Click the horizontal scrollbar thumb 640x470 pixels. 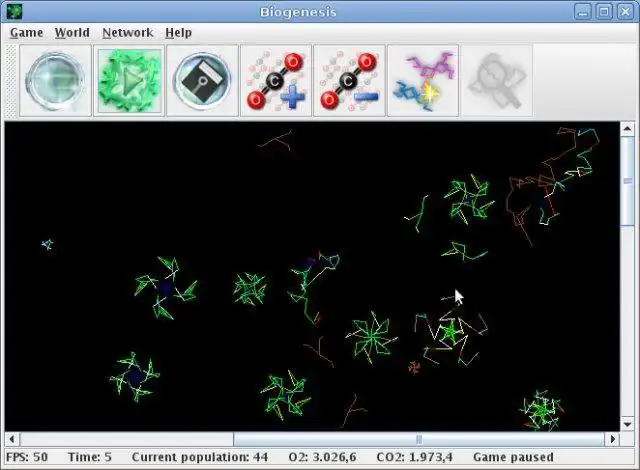tap(419, 439)
